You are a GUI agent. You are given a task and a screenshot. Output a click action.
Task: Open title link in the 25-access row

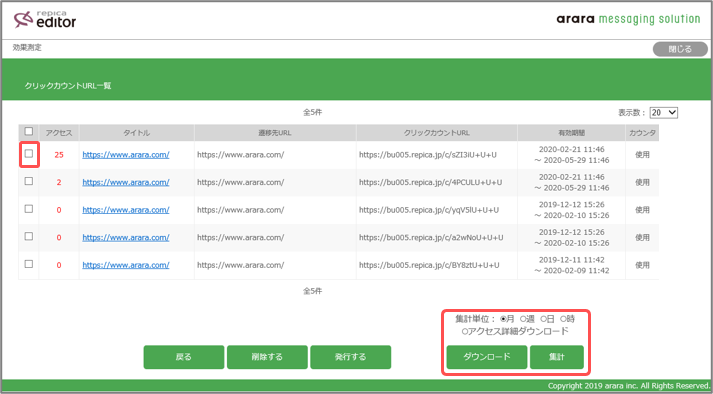(126, 155)
